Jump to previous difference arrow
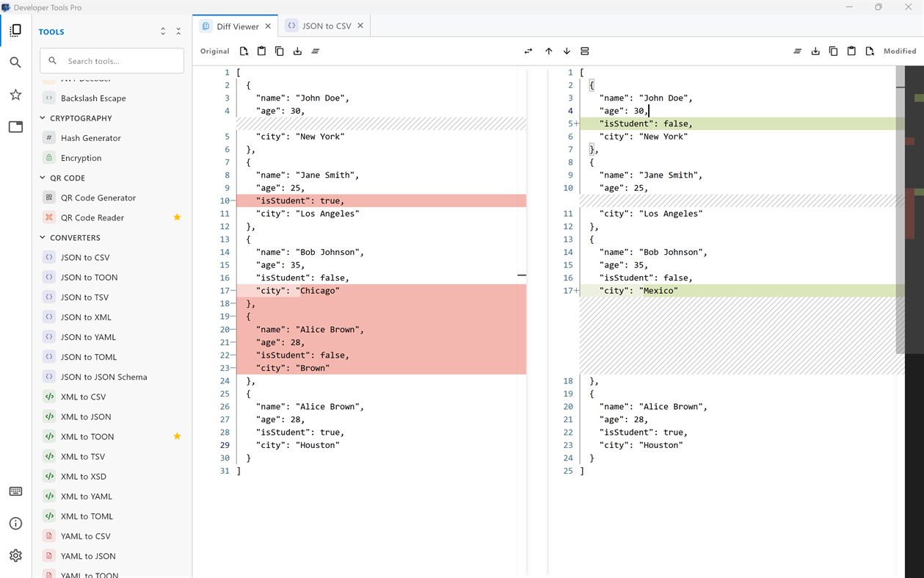924x578 pixels. 548,51
